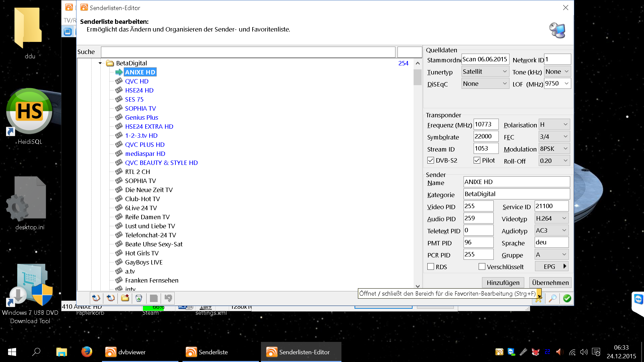Open the Tone (kHz) dropdown
Image resolution: width=644 pixels, height=362 pixels.
click(x=557, y=71)
